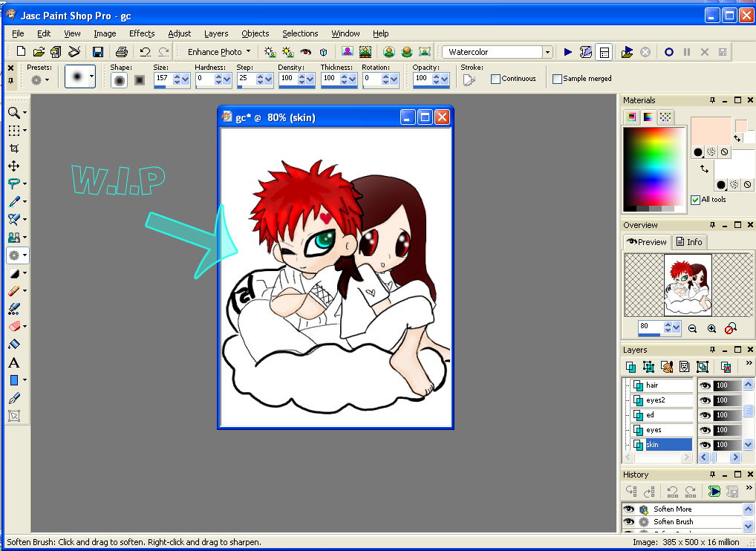Select the Paint Brush tool

click(x=14, y=219)
